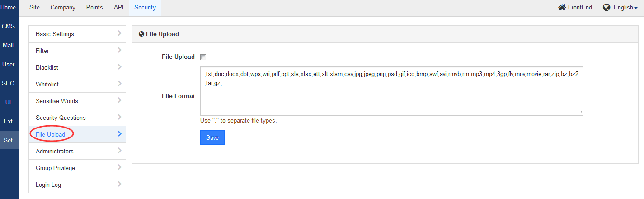The width and height of the screenshot is (644, 199).
Task: Click chevron on Administrators row
Action: point(119,151)
